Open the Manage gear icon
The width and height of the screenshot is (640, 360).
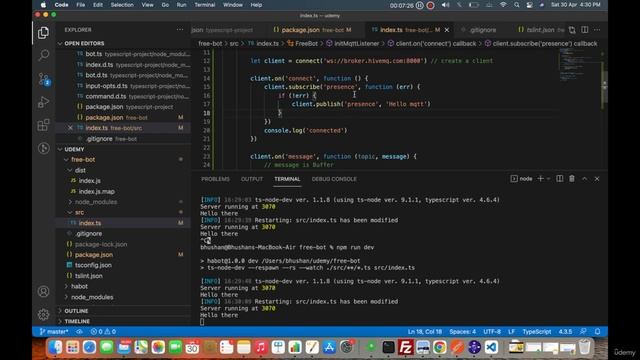[x=43, y=314]
